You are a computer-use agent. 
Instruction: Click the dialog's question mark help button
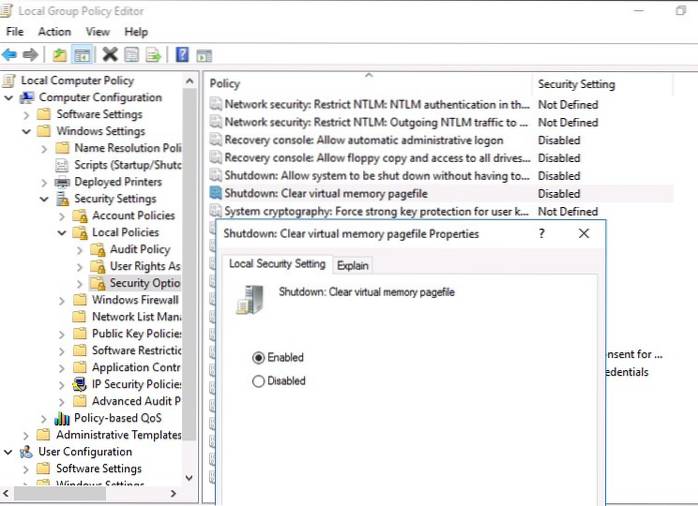[x=542, y=233]
